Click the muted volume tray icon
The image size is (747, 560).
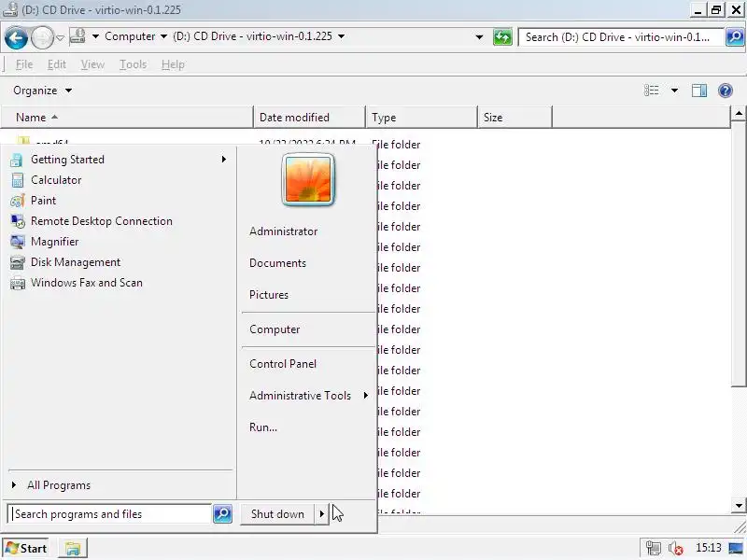click(675, 549)
